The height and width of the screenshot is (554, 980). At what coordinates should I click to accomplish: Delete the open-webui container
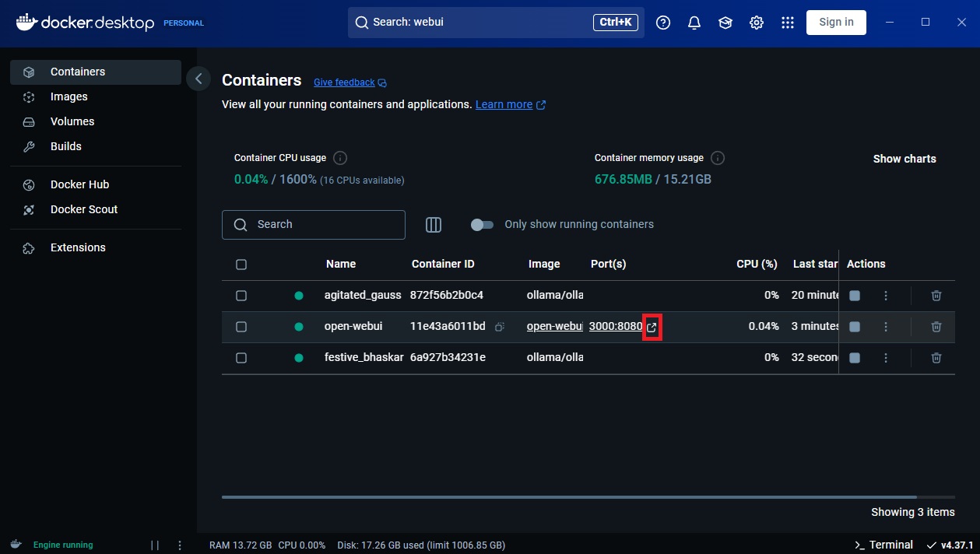tap(936, 327)
